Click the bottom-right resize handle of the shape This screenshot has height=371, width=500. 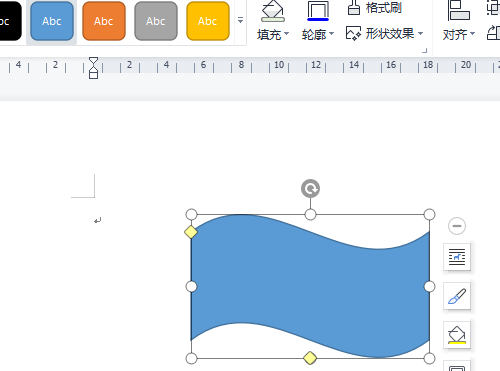[429, 358]
